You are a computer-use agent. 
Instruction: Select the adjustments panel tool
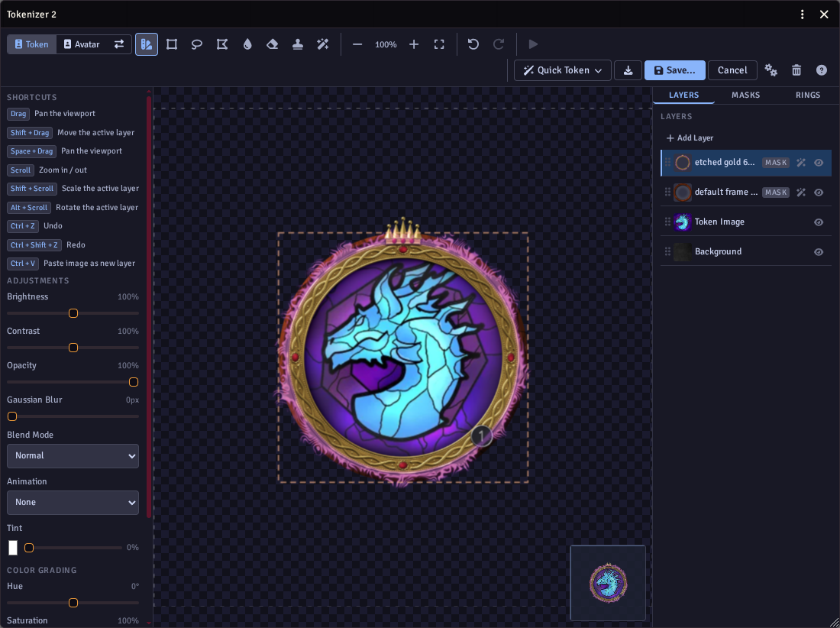pos(147,44)
